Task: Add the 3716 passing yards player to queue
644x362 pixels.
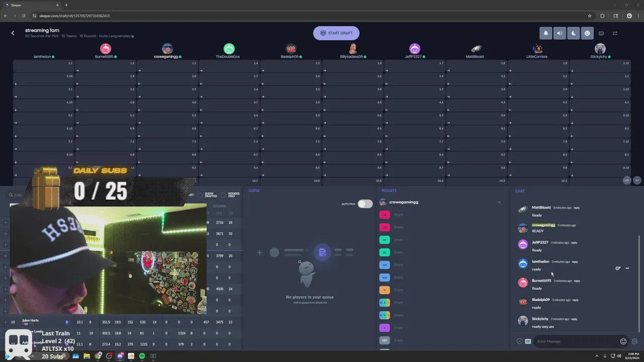Action: (x=6, y=223)
